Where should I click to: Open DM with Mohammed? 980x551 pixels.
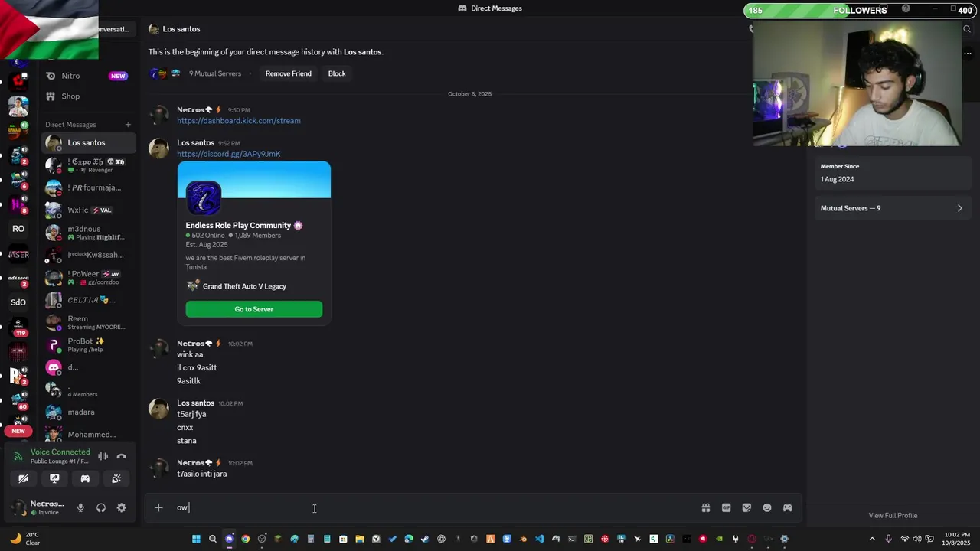(x=89, y=435)
